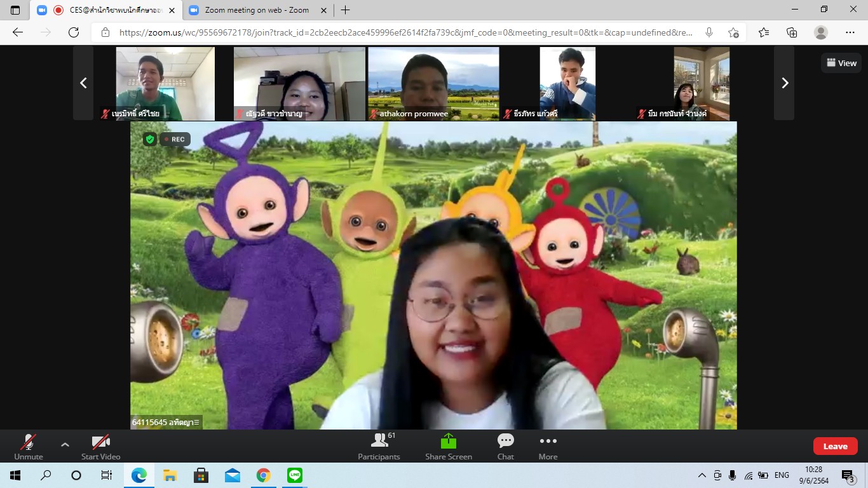Viewport: 868px width, 488px height.
Task: Switch to Zoom meeting on web tab
Action: tap(257, 10)
